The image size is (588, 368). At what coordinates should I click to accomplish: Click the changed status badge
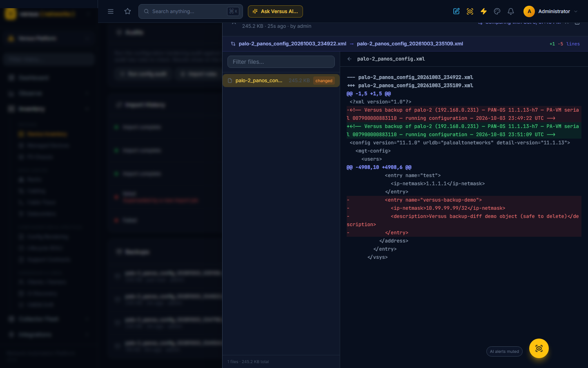tap(324, 81)
